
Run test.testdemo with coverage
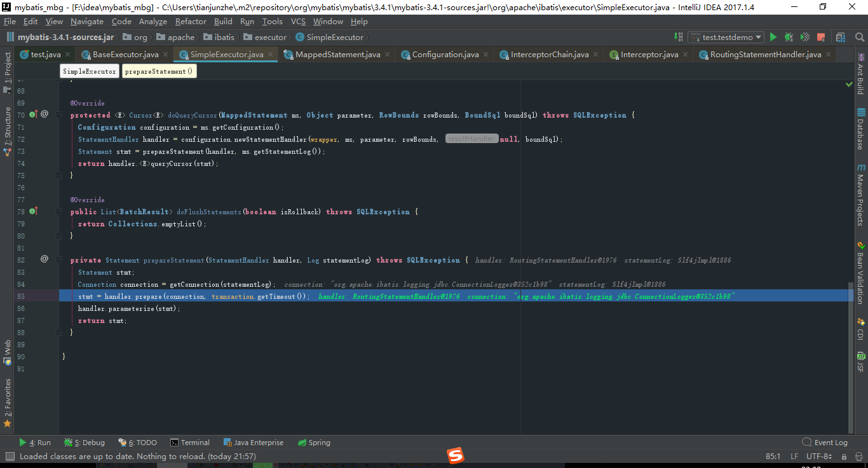(804, 37)
